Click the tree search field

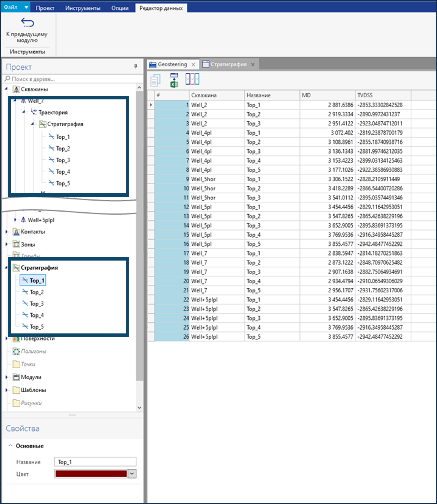coord(73,79)
